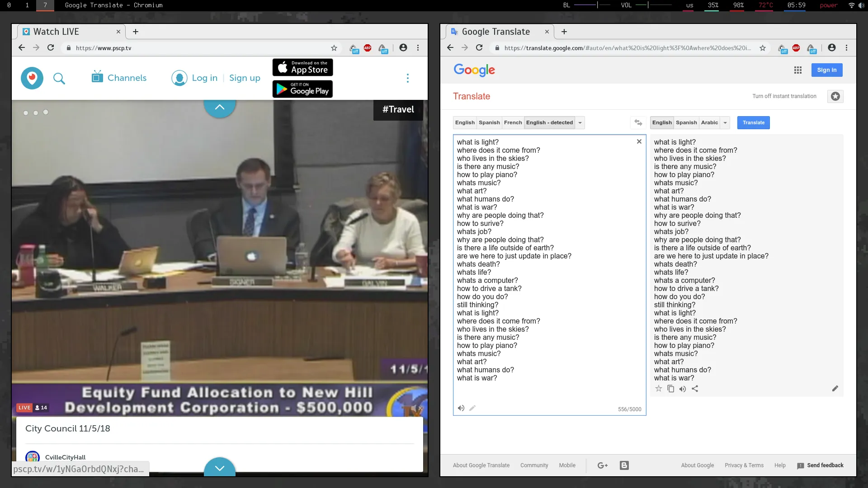Expand source language dropdown arrow
Viewport: 868px width, 488px height.
click(580, 123)
